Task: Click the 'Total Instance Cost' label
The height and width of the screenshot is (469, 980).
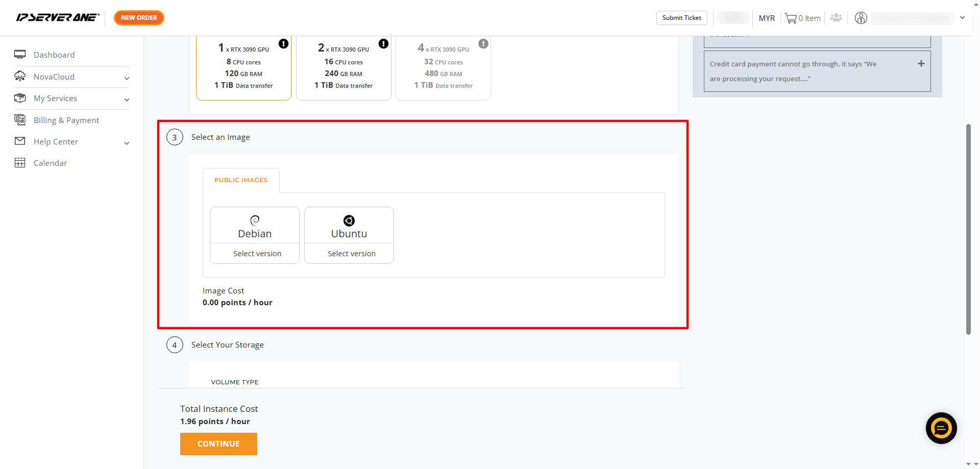Action: coord(219,409)
